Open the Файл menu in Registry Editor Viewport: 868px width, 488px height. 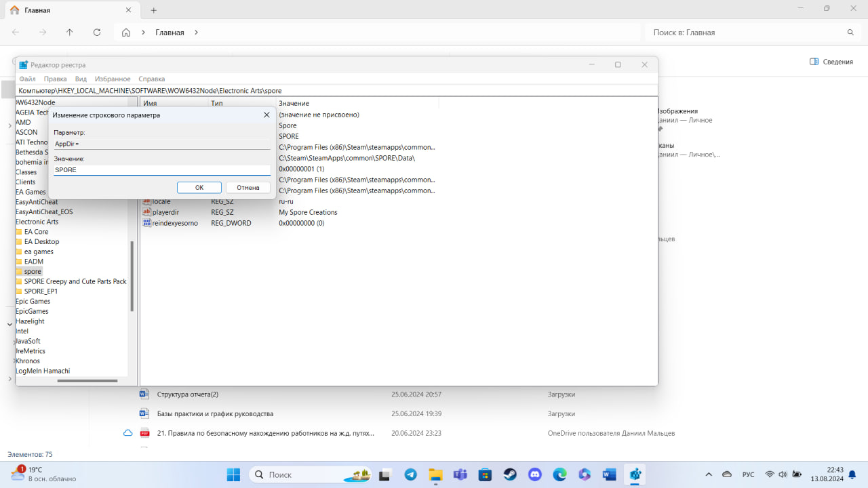[x=27, y=79]
